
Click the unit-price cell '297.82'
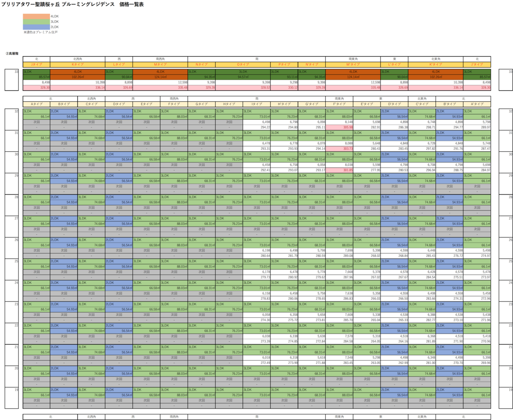[x=422, y=148]
